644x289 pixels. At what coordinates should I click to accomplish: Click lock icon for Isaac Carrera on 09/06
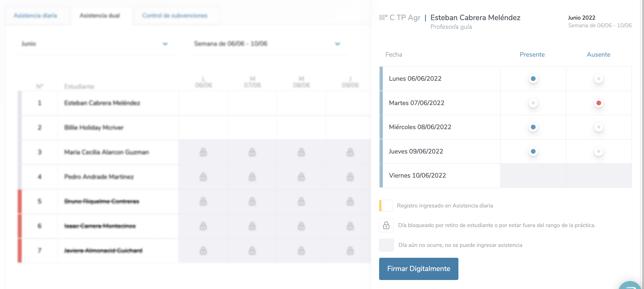(350, 226)
